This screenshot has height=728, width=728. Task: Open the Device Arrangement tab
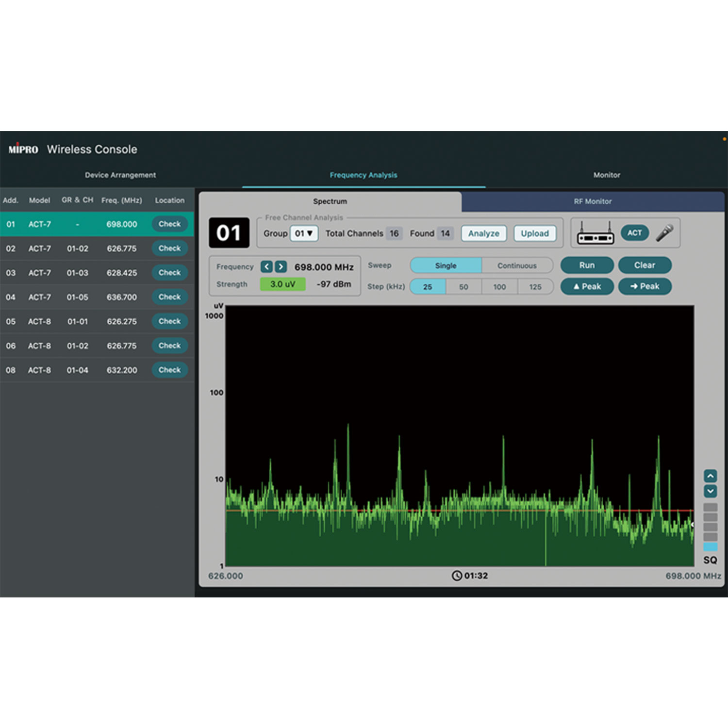[120, 175]
